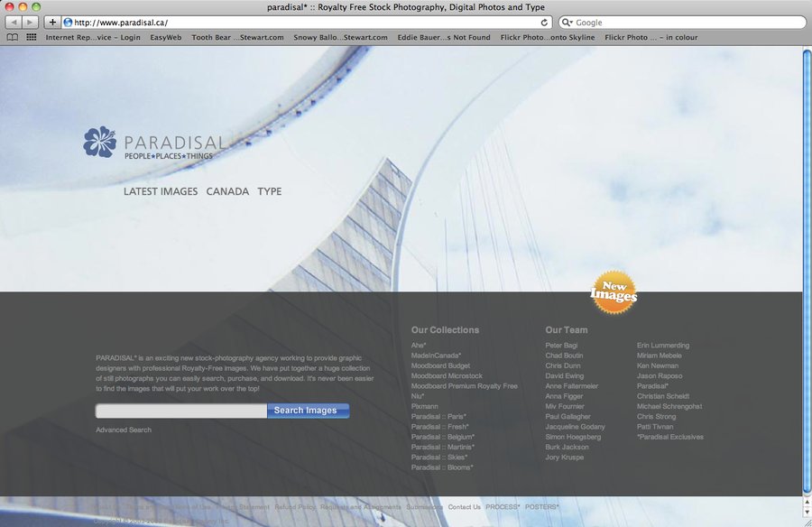Image resolution: width=812 pixels, height=527 pixels.
Task: Open the Contact Us footer link
Action: tap(464, 507)
